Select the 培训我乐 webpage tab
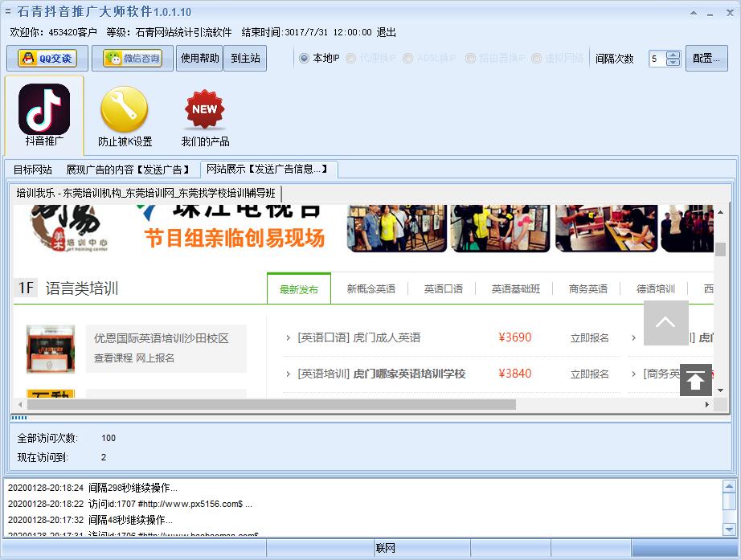 coord(146,193)
